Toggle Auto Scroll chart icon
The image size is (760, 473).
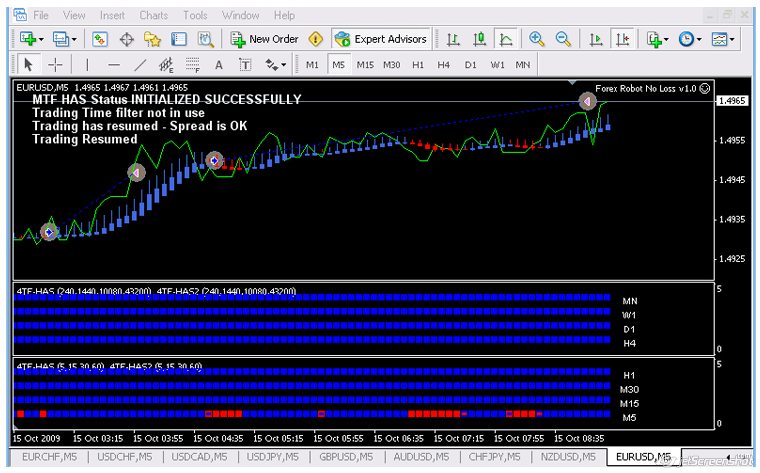click(596, 39)
